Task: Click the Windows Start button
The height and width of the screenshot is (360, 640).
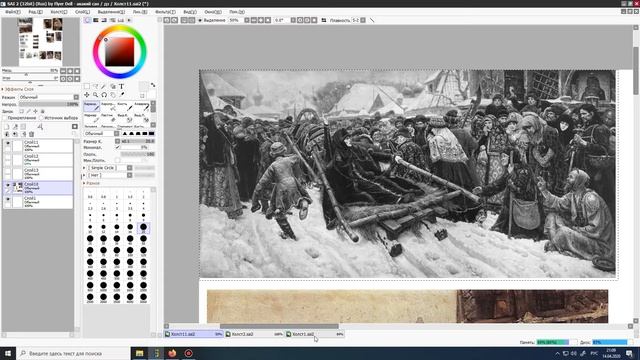Action: point(8,353)
